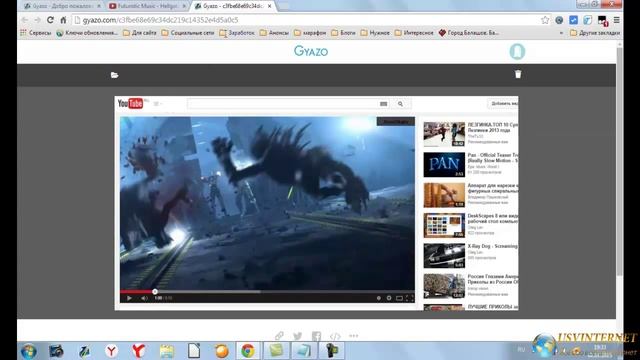Screen dimensions: 640x360
Task: Select the active Gyazo c3fbe68e tab
Action: click(x=233, y=6)
